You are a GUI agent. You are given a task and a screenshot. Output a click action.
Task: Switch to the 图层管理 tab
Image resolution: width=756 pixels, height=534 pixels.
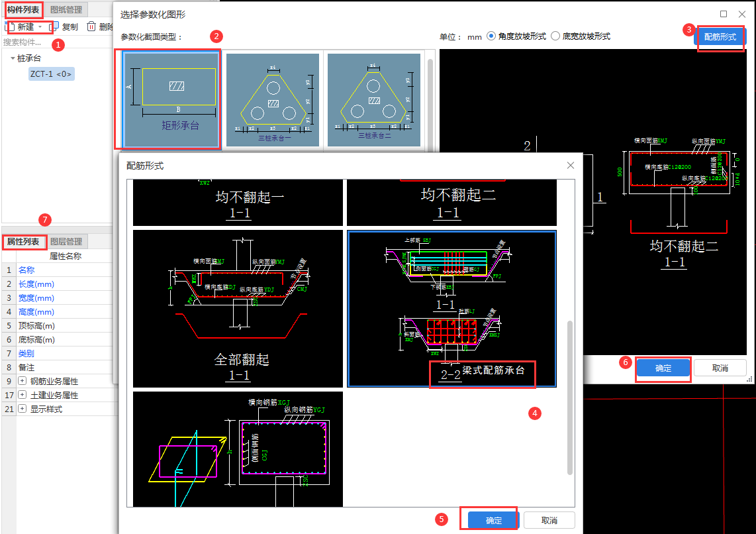[68, 242]
